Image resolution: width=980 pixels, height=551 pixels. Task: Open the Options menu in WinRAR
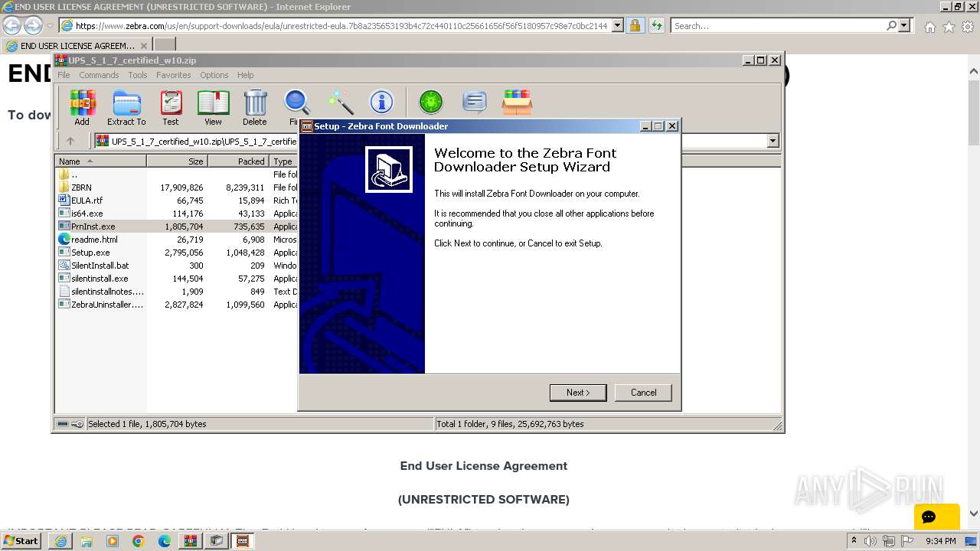click(214, 75)
